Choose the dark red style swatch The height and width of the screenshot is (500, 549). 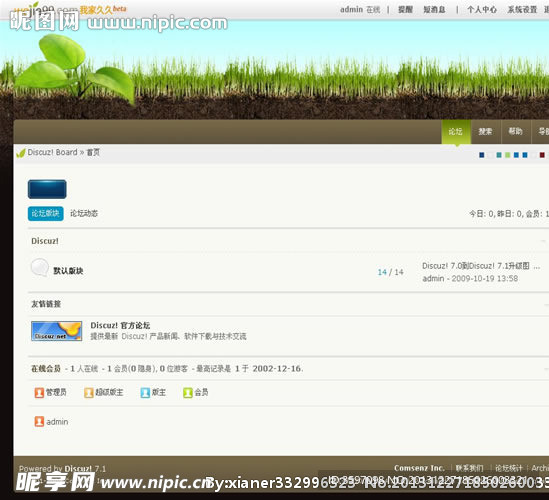click(x=542, y=155)
